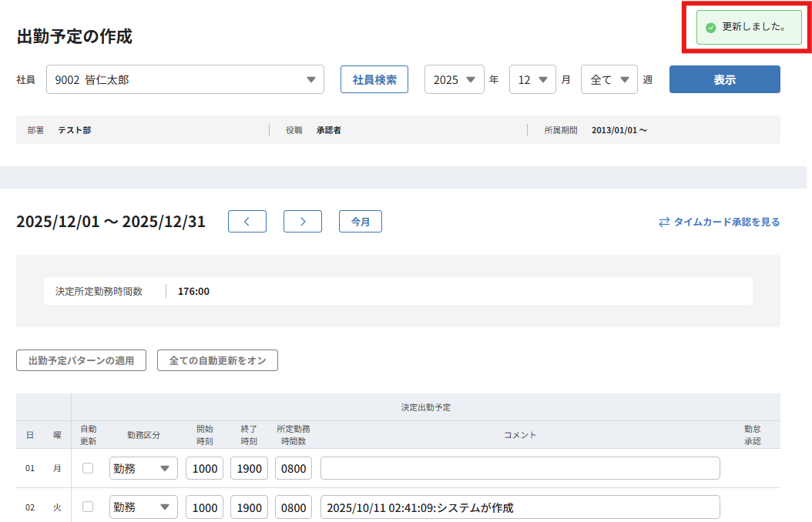812x522 pixels.
Task: Toggle the 自動更新 checkbox for day 01
Action: click(88, 468)
